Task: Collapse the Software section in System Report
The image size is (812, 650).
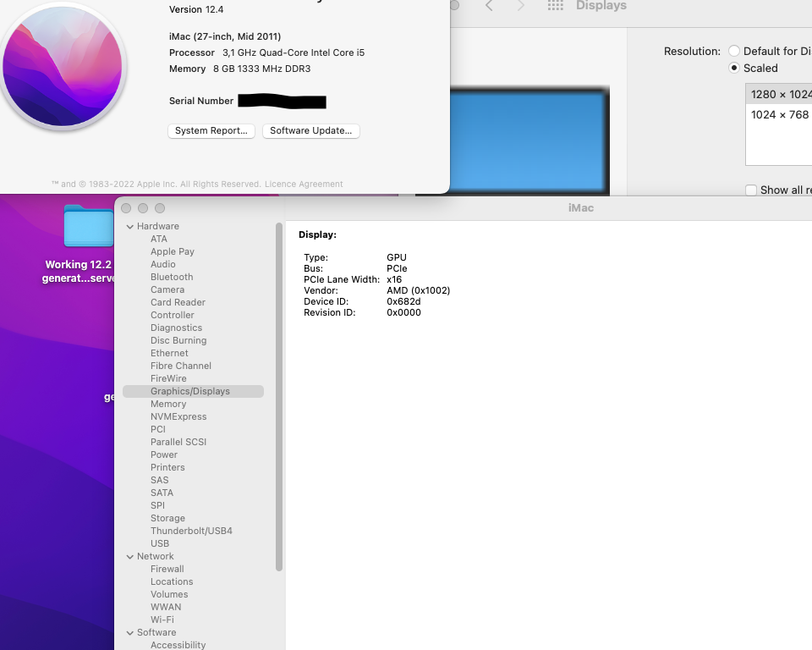Action: point(130,633)
